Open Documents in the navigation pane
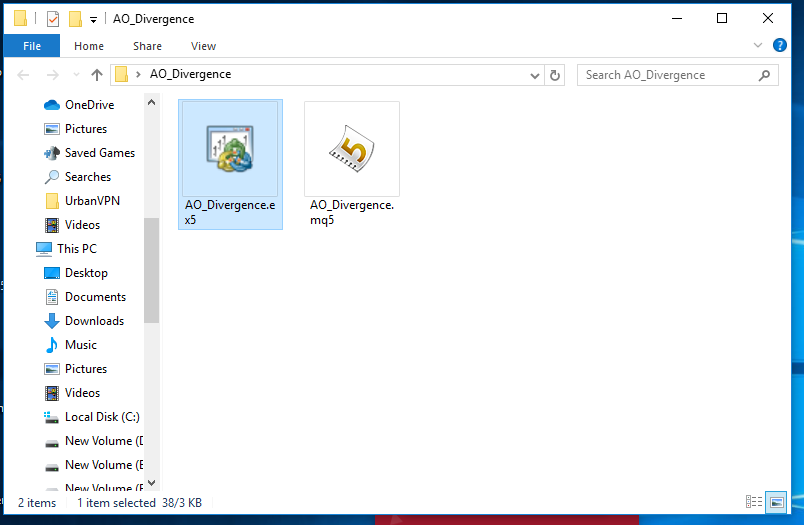Screen dimensions: 804x525 95,297
